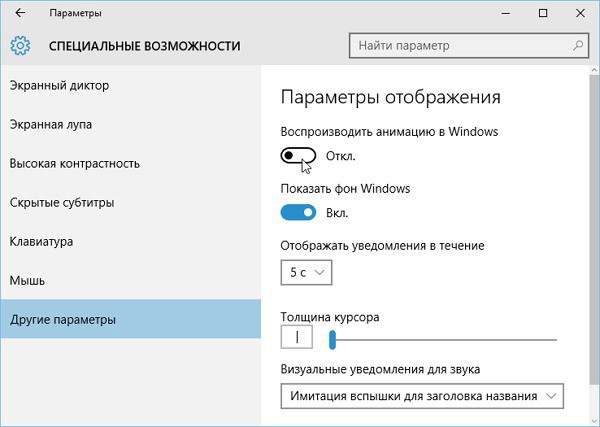
Task: Toggle Воспроизводить анимацию в Windows switch
Action: pos(299,155)
